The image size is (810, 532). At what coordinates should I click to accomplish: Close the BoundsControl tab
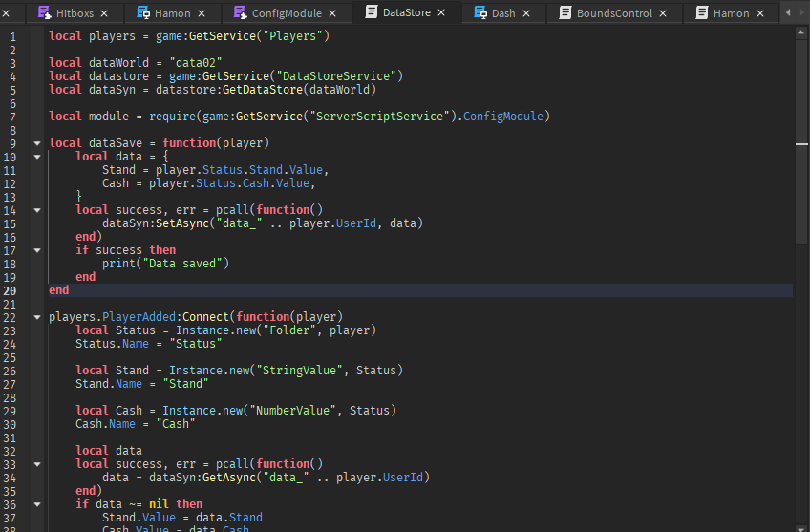[663, 13]
